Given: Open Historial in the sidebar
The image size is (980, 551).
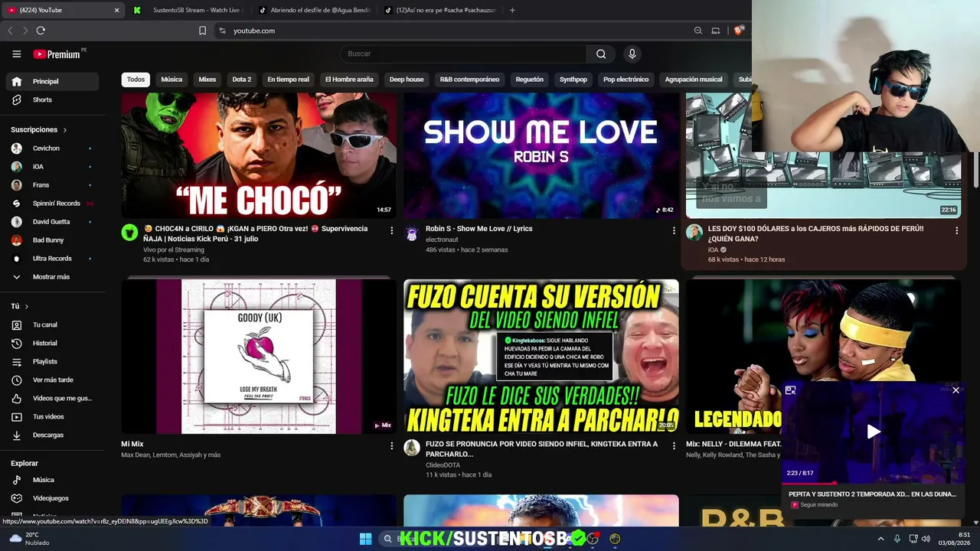Looking at the screenshot, I should pyautogui.click(x=52, y=344).
